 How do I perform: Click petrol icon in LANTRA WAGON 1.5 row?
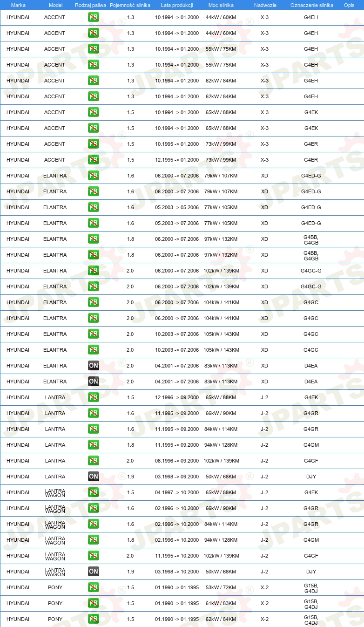point(94,492)
